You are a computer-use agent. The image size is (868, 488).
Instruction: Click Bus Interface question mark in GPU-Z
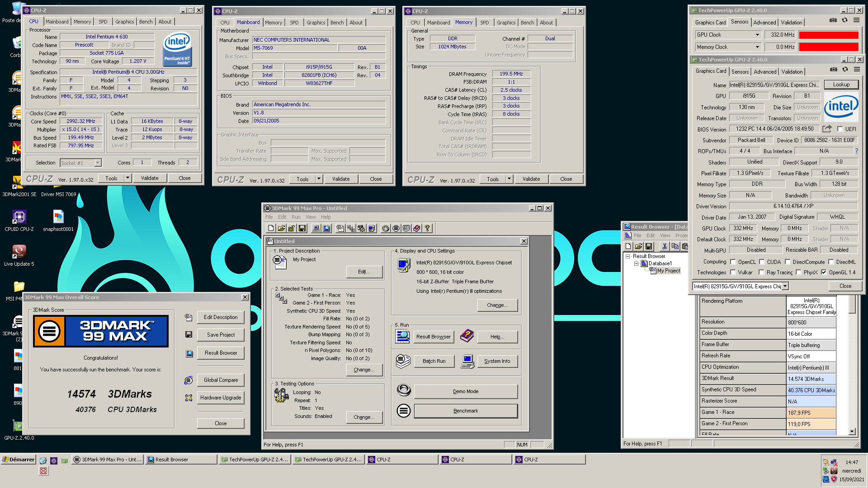pos(856,151)
